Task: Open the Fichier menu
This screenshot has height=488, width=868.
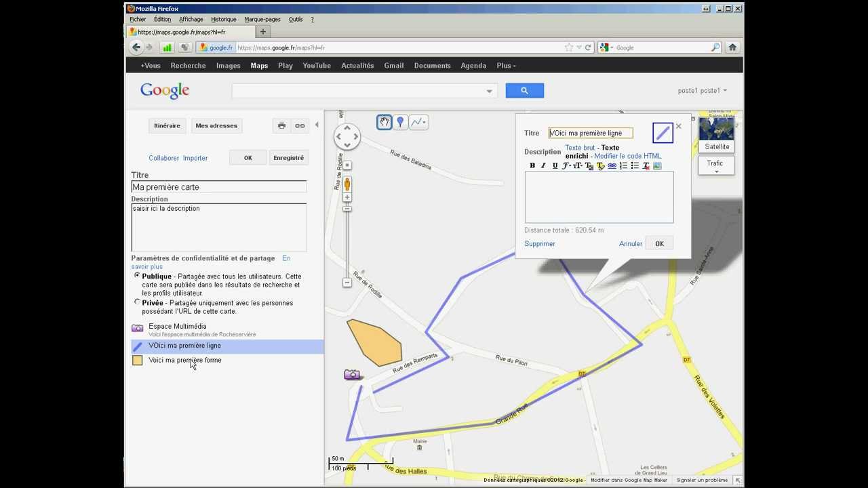Action: [x=138, y=20]
